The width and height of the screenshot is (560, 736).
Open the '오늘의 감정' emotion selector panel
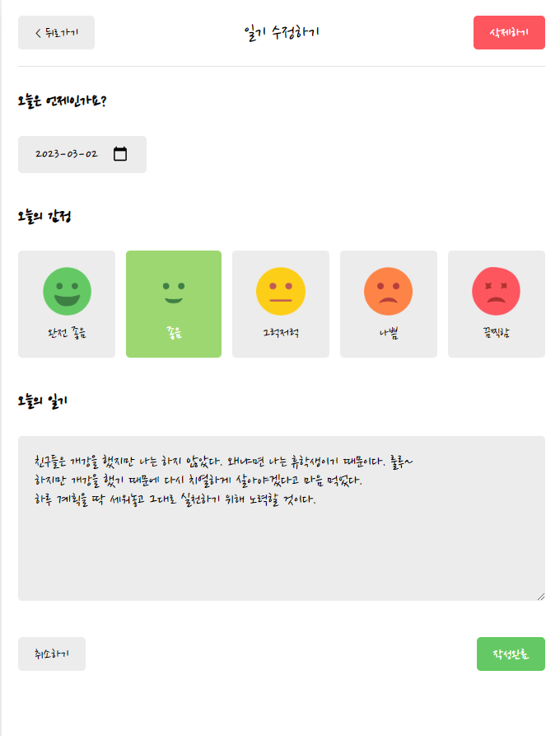click(x=281, y=303)
